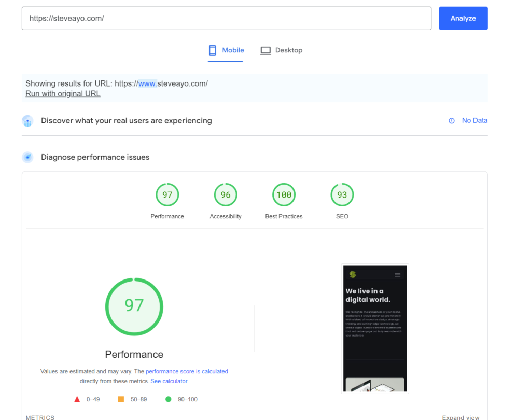The height and width of the screenshot is (420, 531).
Task: Click the Discover what your real users heading
Action: point(127,121)
